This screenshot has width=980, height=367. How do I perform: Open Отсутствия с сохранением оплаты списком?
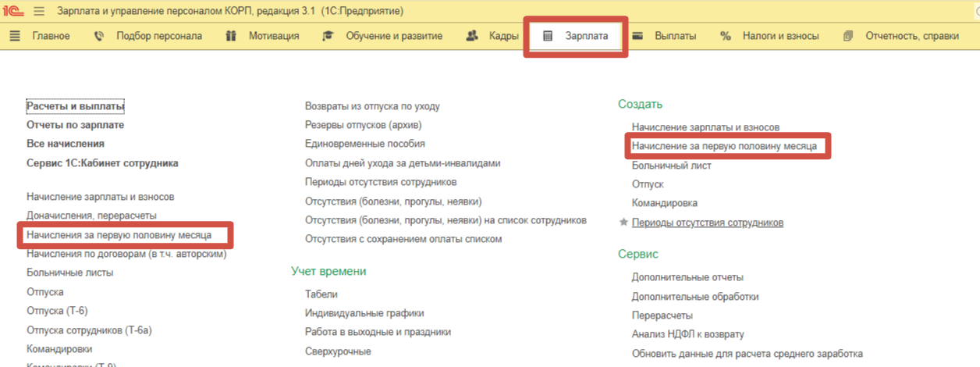click(x=403, y=239)
